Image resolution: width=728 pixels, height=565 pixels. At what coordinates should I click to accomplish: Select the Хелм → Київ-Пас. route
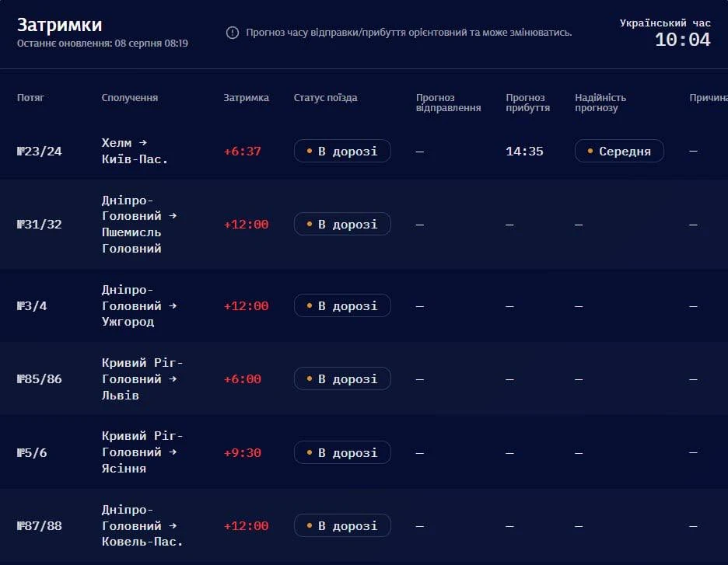(x=135, y=151)
